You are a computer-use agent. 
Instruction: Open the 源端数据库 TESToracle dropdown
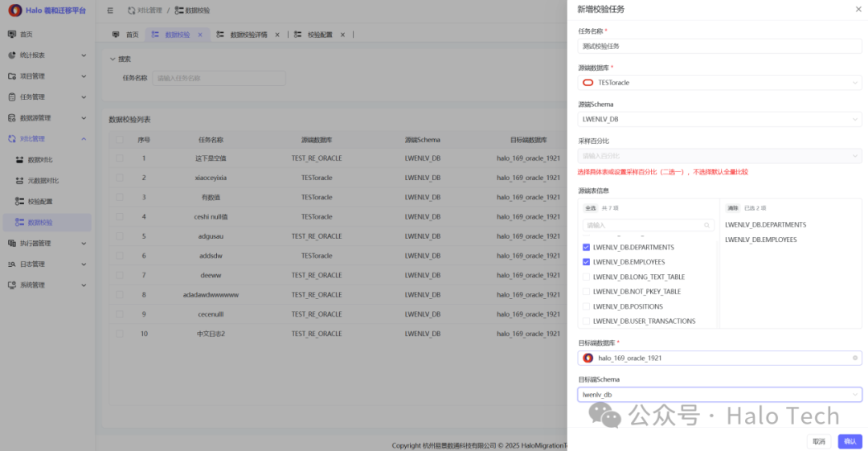[719, 83]
